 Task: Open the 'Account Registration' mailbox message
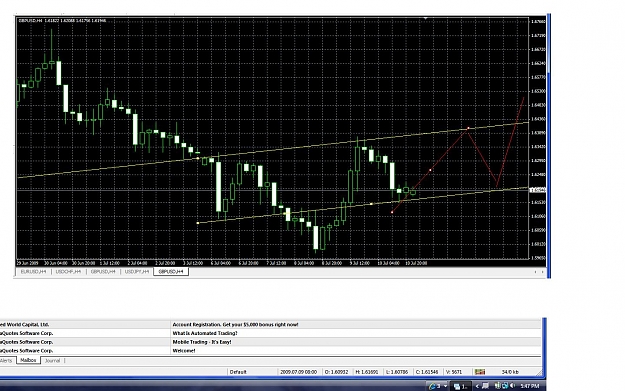tap(235, 324)
